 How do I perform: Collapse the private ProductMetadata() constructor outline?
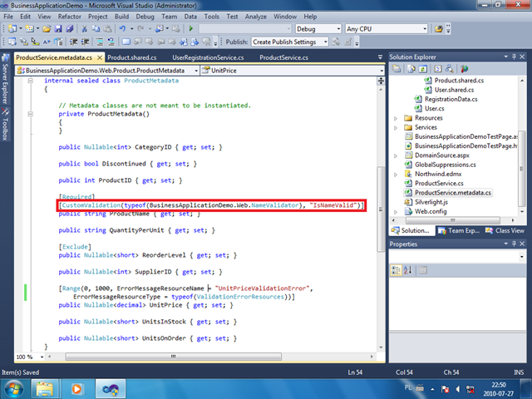pos(30,114)
